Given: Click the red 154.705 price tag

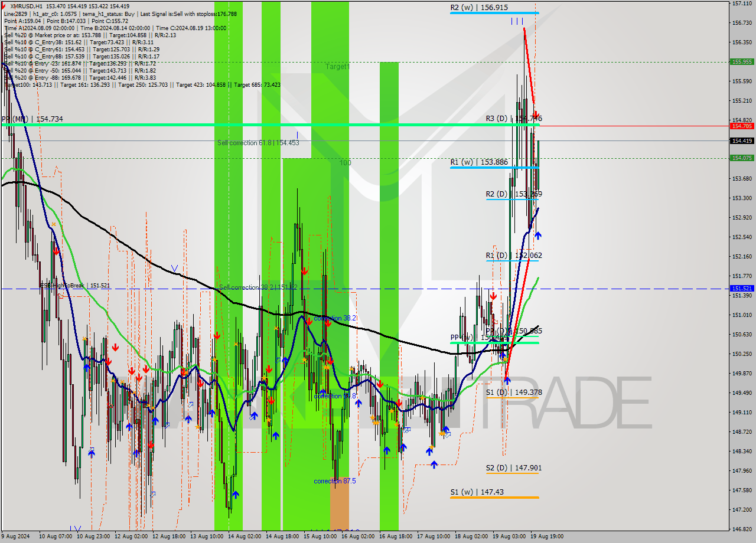Looking at the screenshot, I should coord(741,126).
